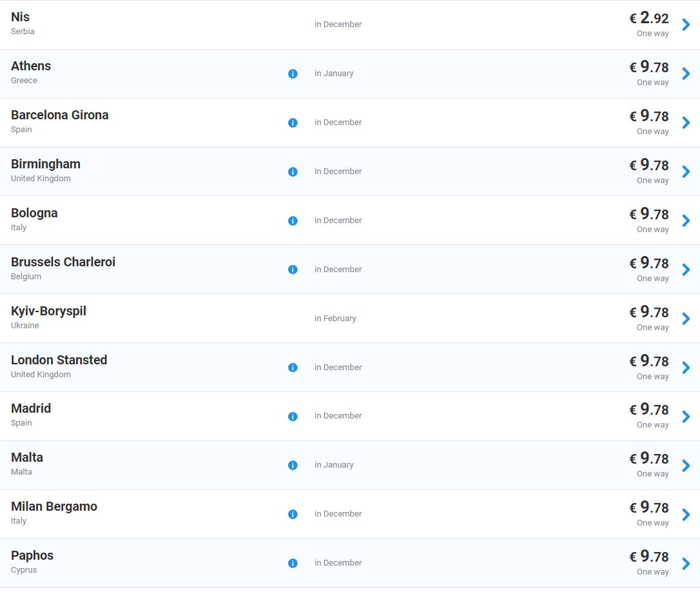This screenshot has height=592, width=700.
Task: Click the chevron arrow for Kyiv-Boryspil
Action: (x=686, y=319)
